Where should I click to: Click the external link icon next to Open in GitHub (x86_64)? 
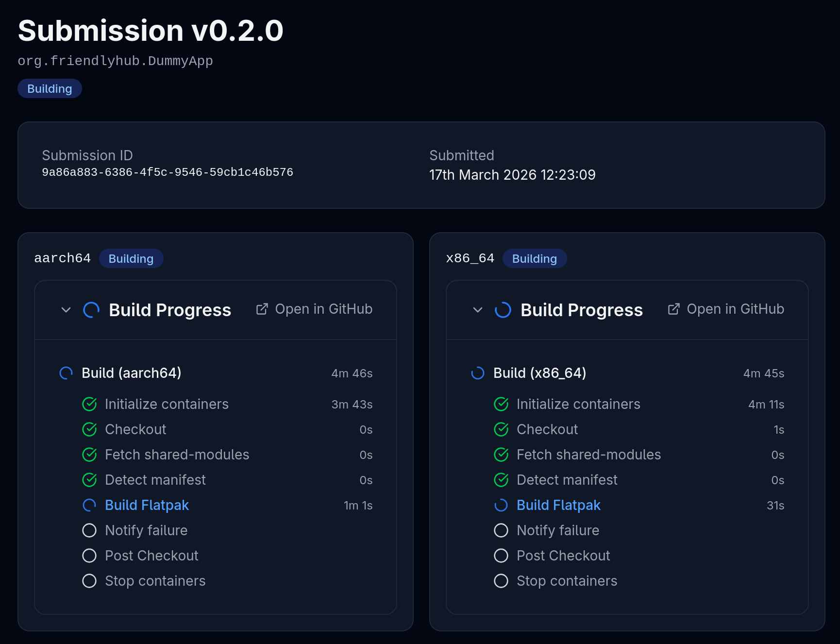674,308
